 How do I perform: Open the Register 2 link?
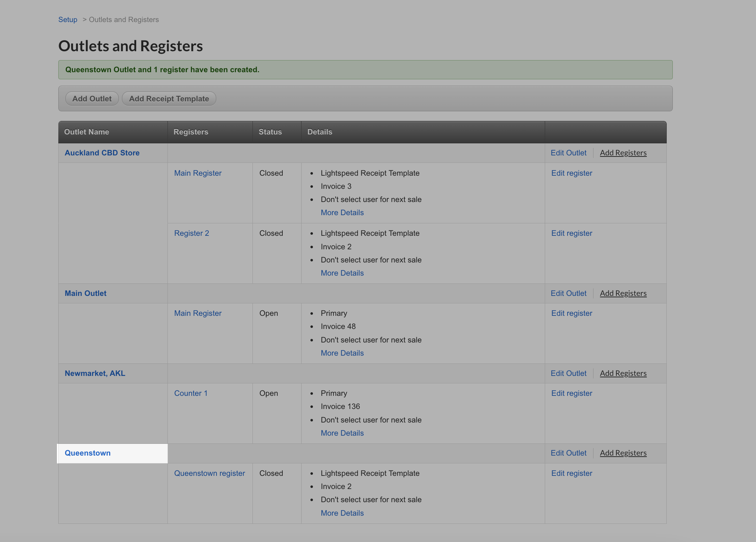point(191,233)
